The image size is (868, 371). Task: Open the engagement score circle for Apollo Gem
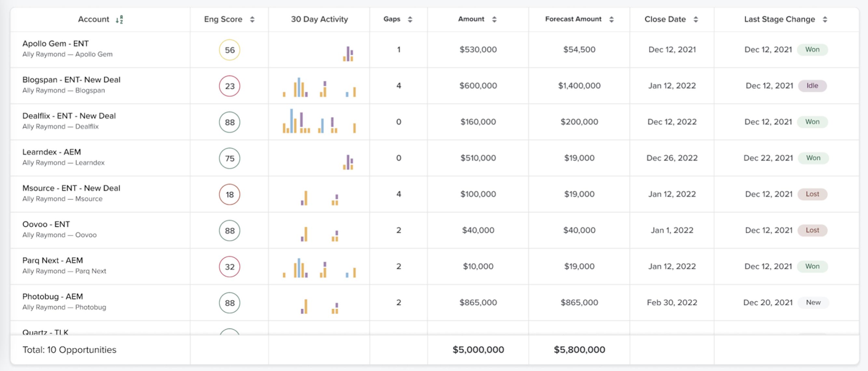point(229,49)
